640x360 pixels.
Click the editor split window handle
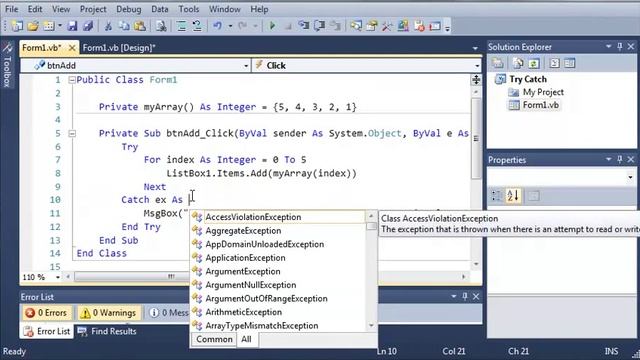[x=476, y=80]
